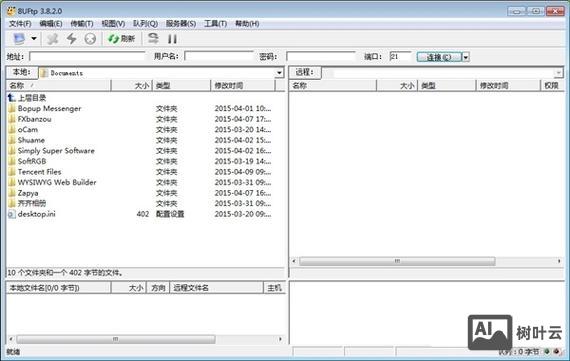The width and height of the screenshot is (570, 361).
Task: Open the 工具(T) menu
Action: (x=215, y=24)
